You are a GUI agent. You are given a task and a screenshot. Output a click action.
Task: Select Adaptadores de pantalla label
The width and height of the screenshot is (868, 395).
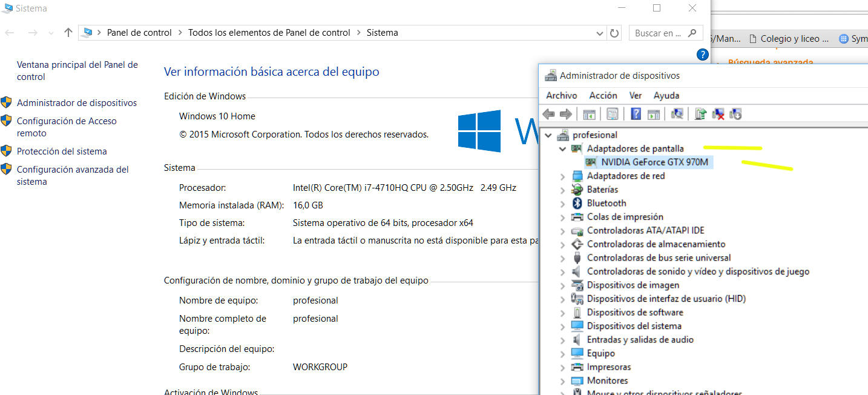point(636,148)
